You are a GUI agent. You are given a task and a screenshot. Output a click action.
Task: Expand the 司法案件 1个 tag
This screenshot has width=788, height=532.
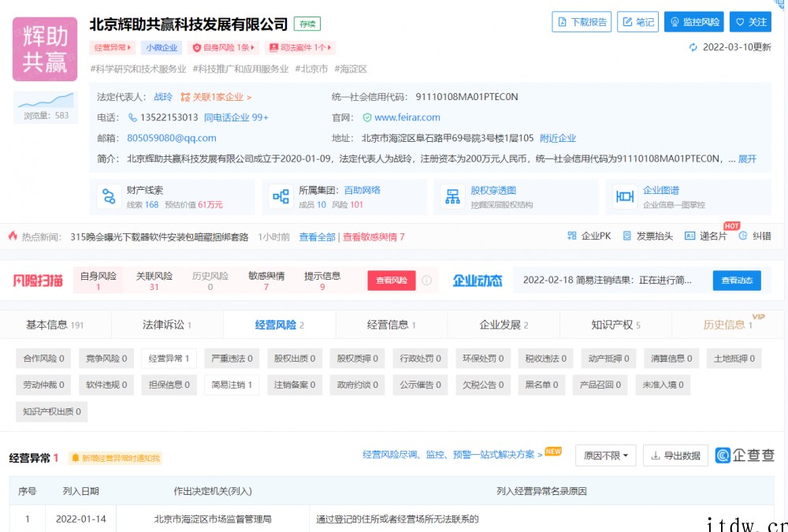click(x=300, y=48)
